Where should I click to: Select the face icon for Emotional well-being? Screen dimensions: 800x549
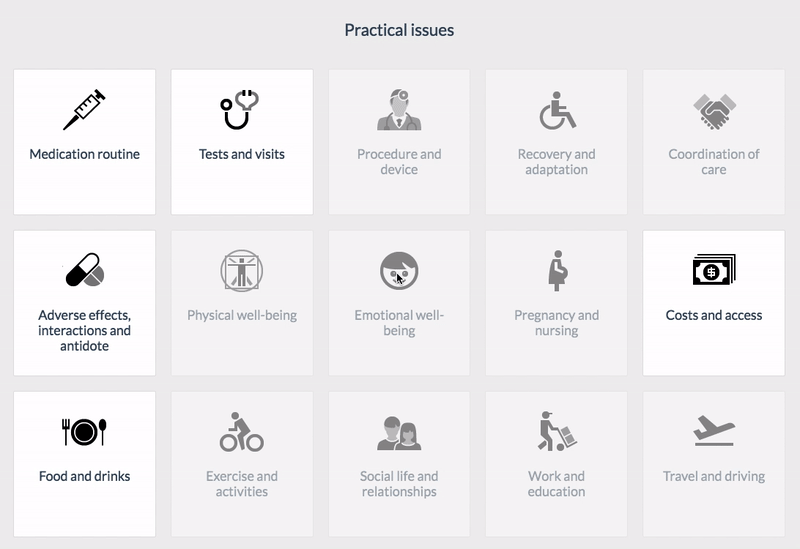tap(399, 270)
